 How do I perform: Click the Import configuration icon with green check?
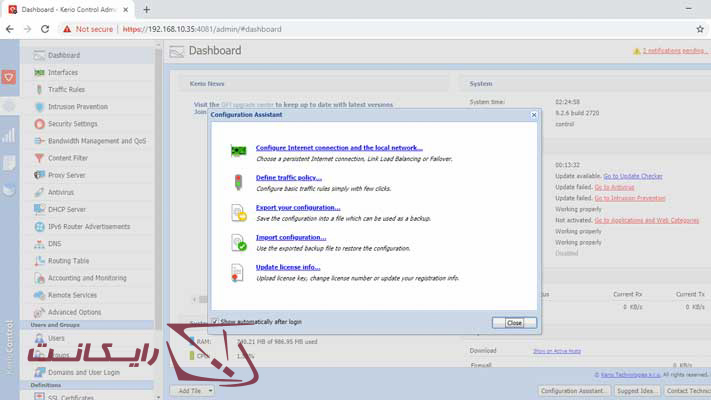[x=238, y=242]
